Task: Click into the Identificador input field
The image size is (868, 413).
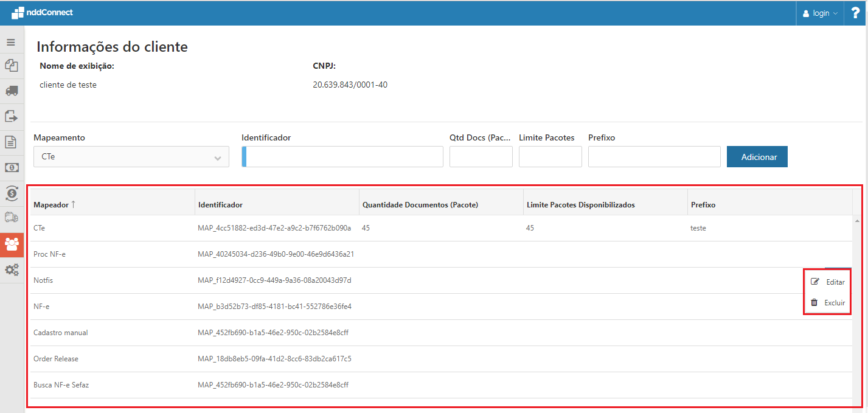Action: [344, 157]
